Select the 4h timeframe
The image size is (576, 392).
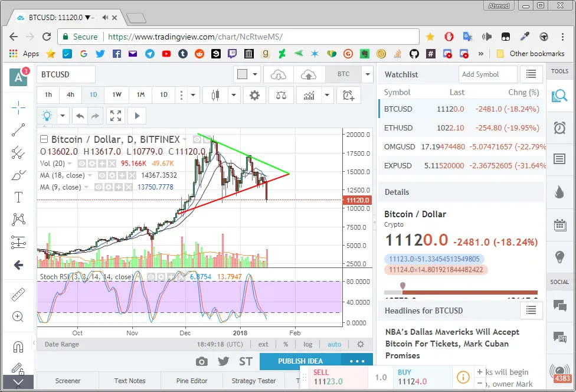[x=71, y=95]
